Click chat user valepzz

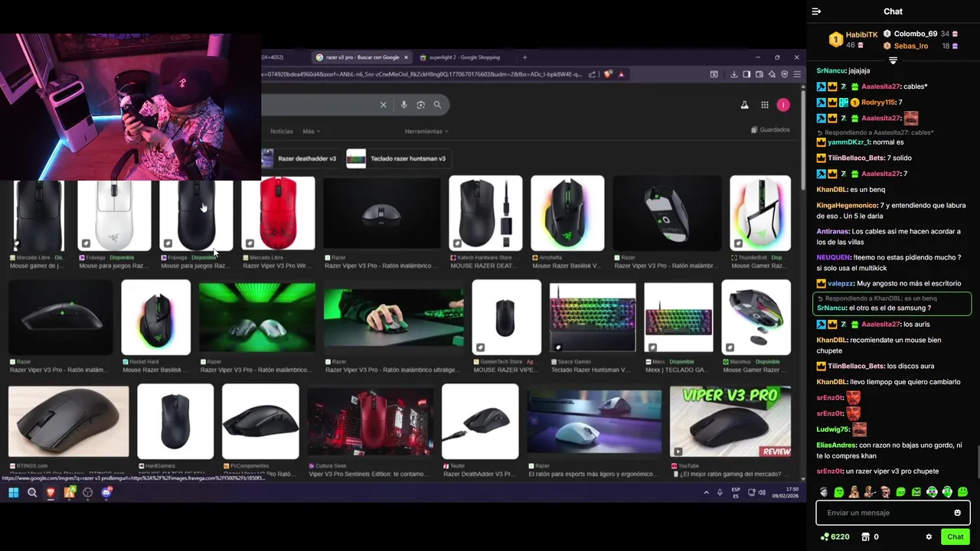[842, 283]
